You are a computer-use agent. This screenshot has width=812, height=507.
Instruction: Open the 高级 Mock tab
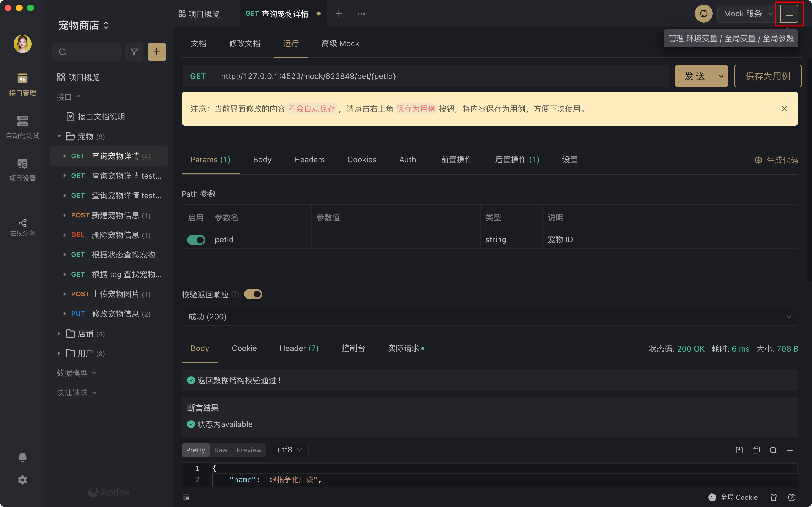[x=340, y=44]
